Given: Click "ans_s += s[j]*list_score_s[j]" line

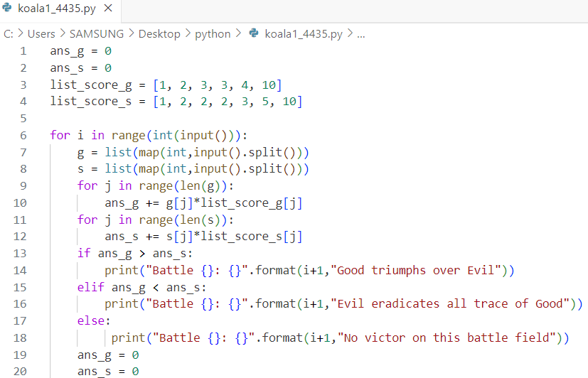Looking at the screenshot, I should [203, 237].
